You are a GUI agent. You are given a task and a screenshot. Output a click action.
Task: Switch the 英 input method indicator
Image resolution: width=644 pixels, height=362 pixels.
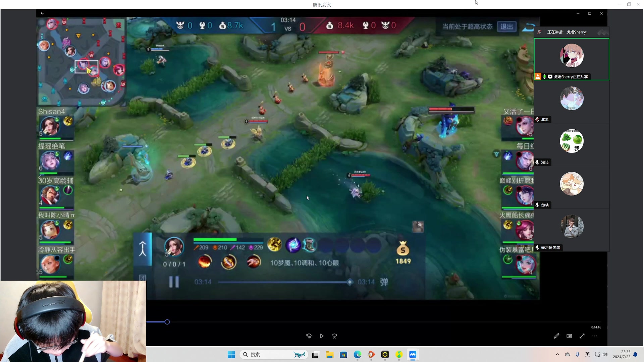tap(587, 355)
